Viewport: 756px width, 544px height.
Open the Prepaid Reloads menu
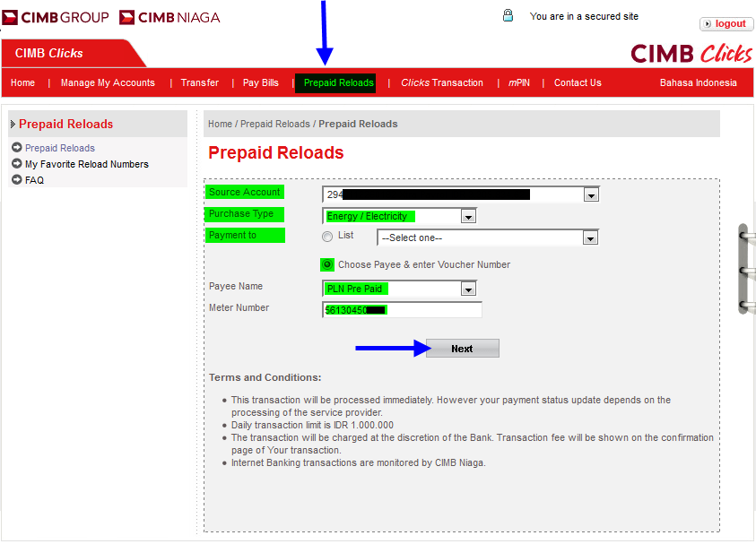(x=335, y=82)
